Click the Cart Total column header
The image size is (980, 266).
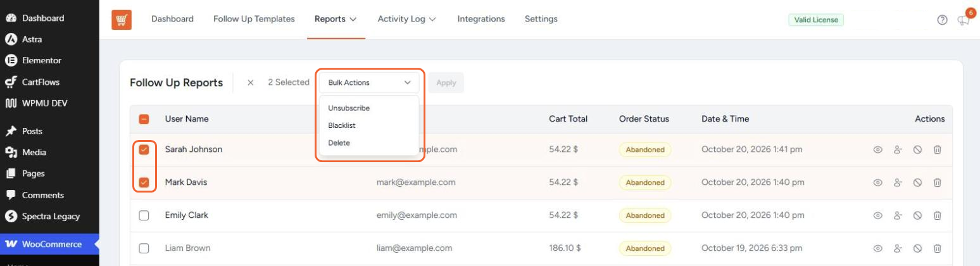point(568,119)
